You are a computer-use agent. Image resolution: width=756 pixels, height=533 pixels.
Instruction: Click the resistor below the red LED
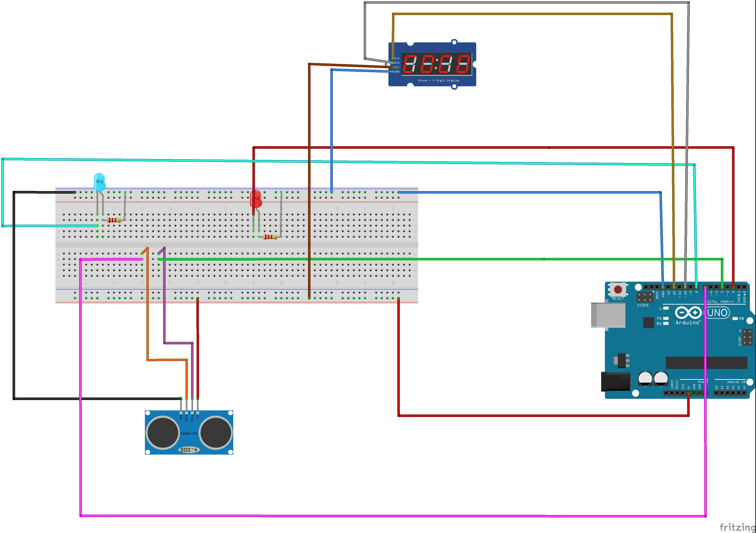tap(270, 237)
